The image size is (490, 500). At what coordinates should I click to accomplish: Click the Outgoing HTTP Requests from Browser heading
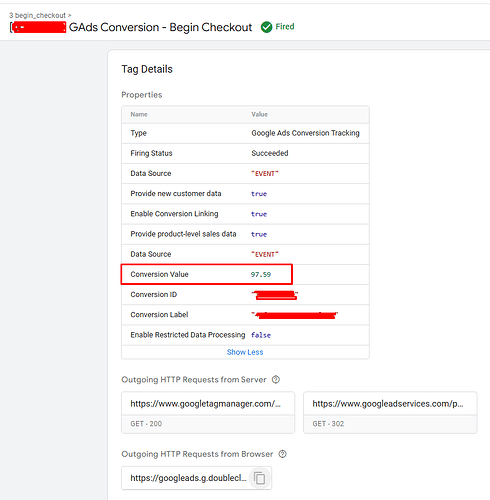coord(197,454)
